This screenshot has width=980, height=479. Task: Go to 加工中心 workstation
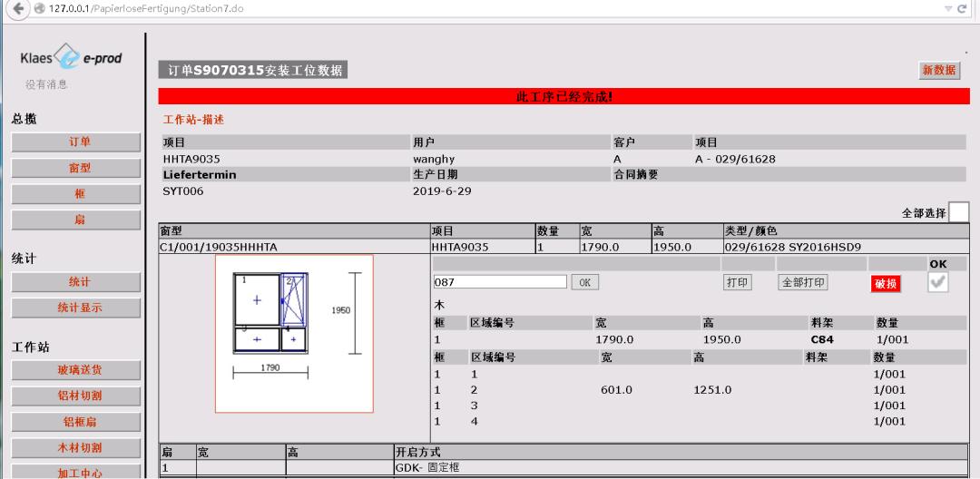76,472
